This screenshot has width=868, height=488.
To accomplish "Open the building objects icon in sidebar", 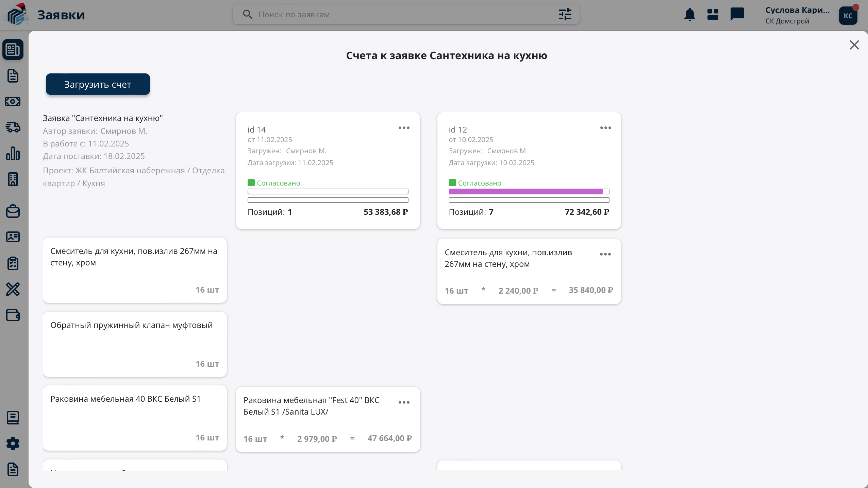I will [13, 179].
